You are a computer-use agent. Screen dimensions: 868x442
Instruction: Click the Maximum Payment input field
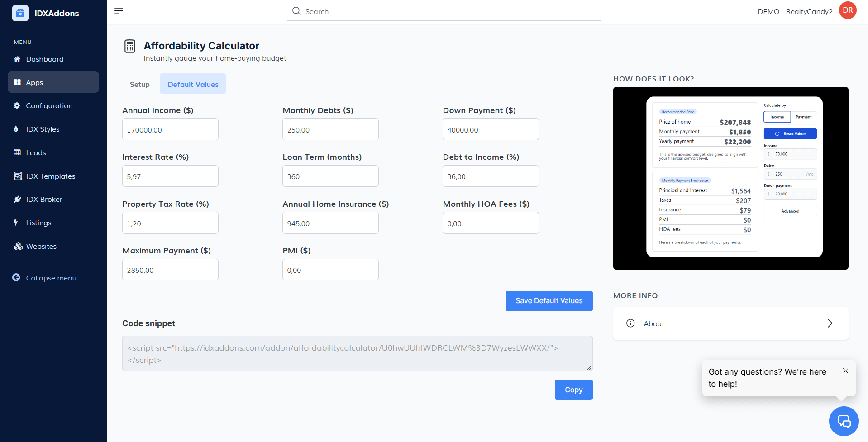[x=170, y=270]
